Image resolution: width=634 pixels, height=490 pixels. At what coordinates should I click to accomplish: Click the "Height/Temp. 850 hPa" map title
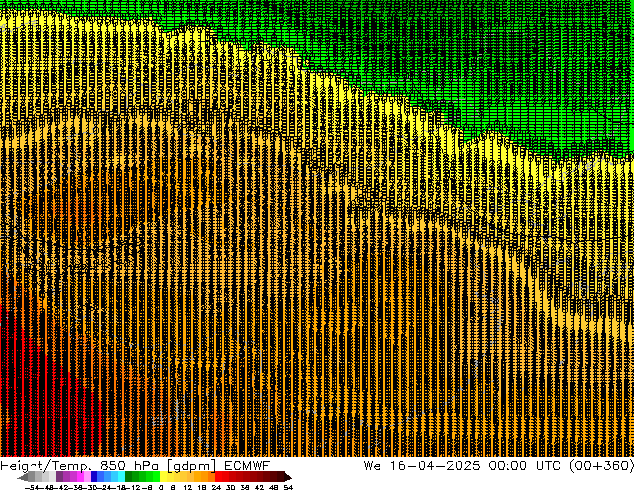coord(80,466)
